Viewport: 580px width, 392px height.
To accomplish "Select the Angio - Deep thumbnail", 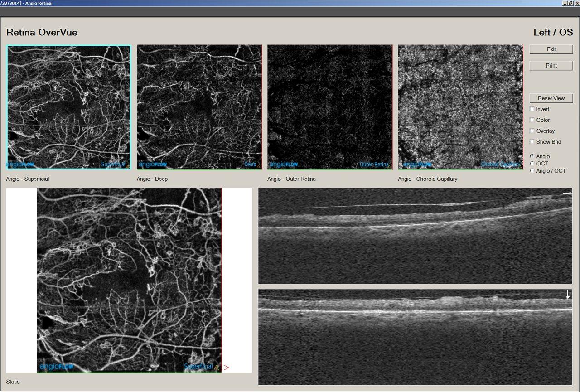I will (199, 107).
